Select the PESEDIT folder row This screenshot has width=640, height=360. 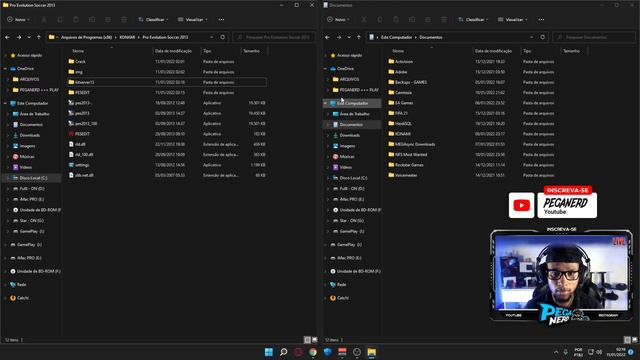[x=167, y=93]
